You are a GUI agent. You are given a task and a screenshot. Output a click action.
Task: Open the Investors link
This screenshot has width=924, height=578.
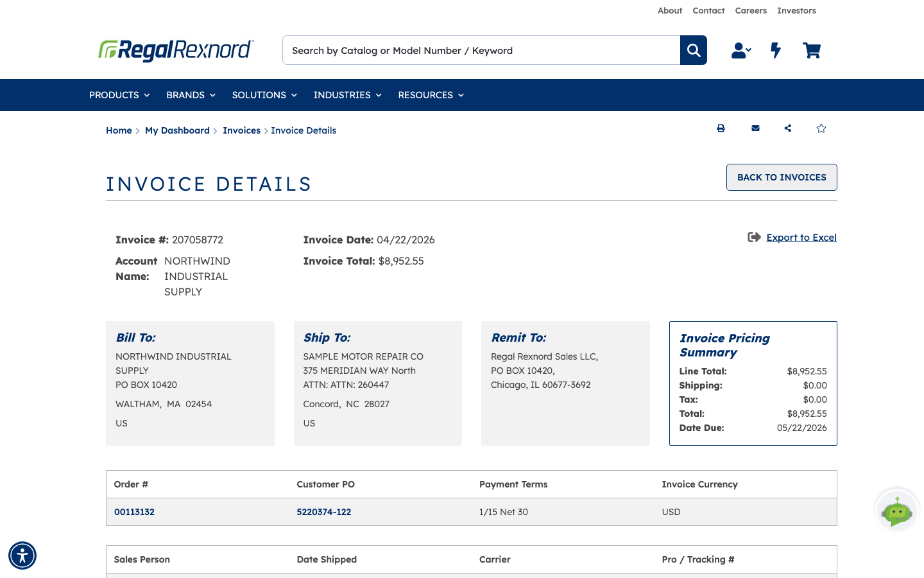[796, 10]
